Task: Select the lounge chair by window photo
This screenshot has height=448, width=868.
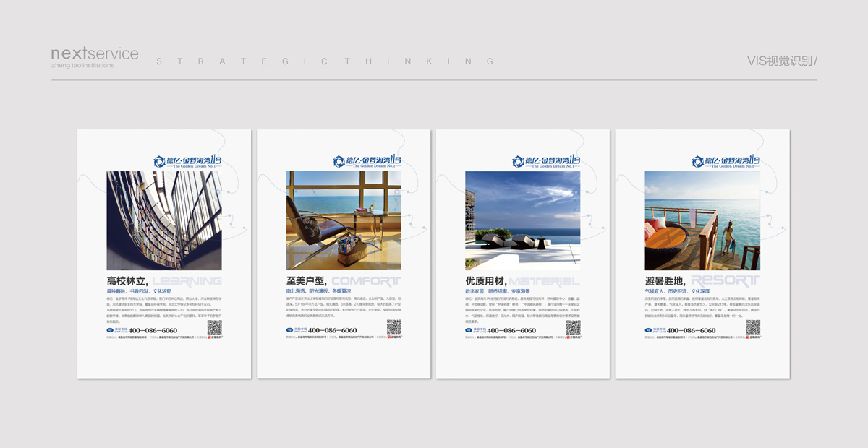Action: point(344,220)
